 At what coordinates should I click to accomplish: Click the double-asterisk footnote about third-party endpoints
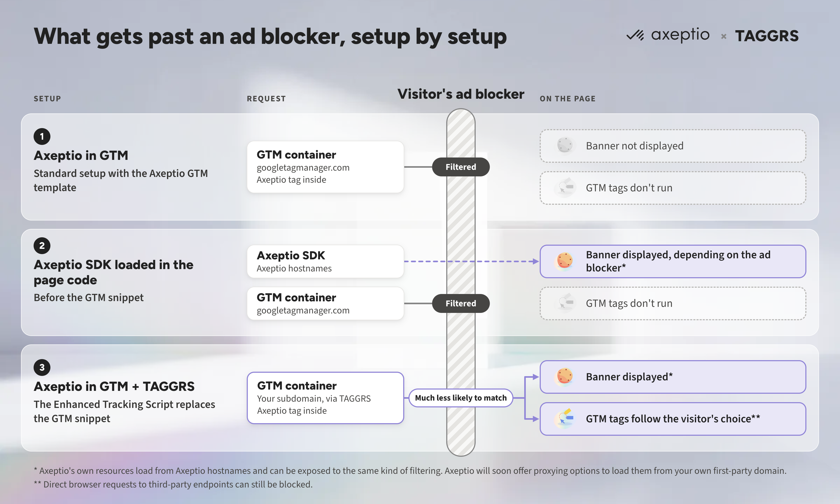173,484
